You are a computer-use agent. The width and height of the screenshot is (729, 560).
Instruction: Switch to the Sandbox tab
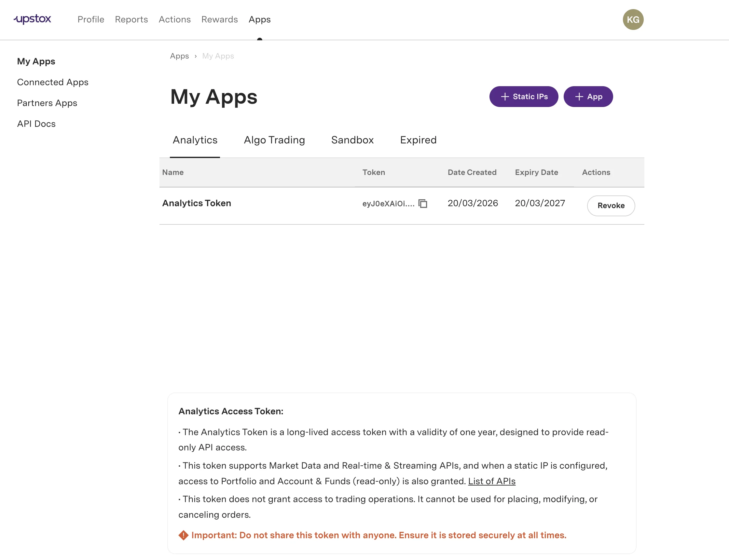[x=352, y=140]
